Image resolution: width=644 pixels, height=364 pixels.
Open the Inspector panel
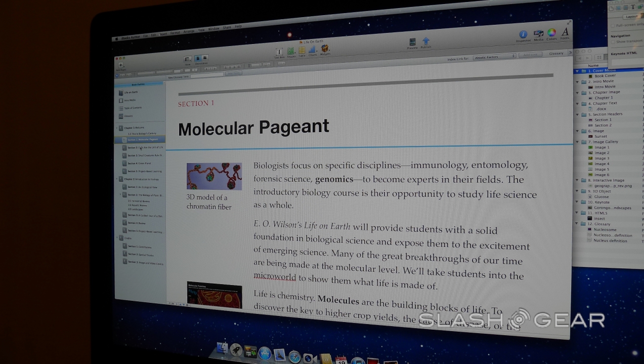click(523, 34)
